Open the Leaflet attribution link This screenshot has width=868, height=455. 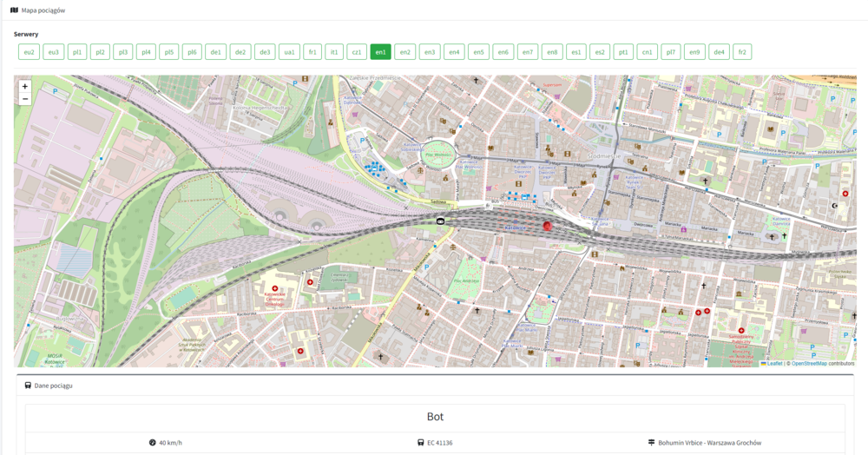tap(773, 363)
